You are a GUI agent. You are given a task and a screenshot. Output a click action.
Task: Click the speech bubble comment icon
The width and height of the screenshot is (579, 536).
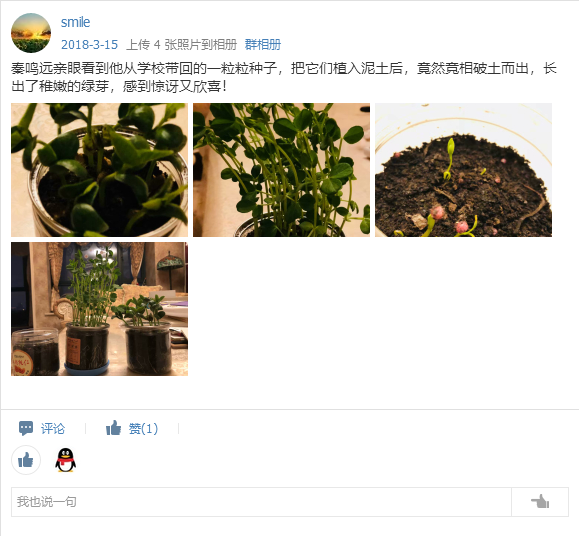tap(26, 428)
